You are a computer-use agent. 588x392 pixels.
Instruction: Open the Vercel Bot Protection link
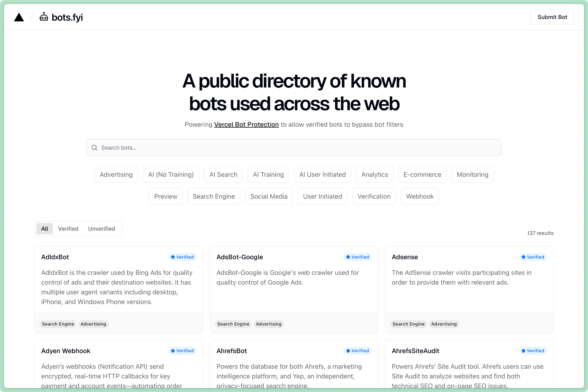point(246,125)
